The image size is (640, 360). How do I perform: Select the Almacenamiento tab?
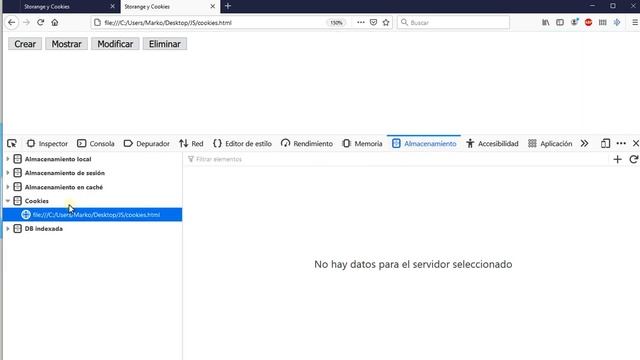(x=424, y=143)
